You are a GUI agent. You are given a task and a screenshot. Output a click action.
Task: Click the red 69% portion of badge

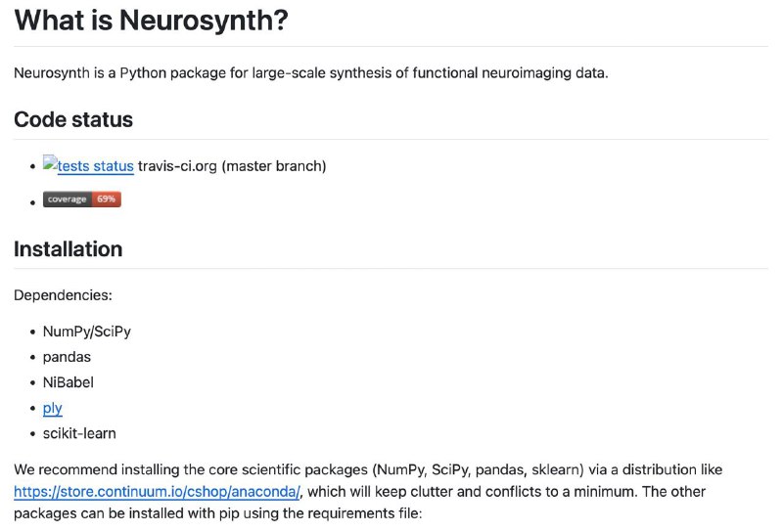(x=107, y=199)
